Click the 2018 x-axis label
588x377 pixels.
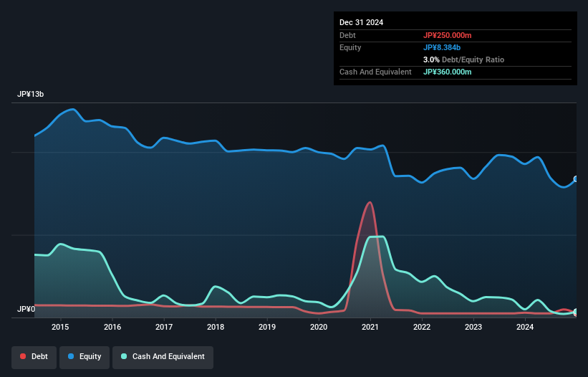[216, 327]
